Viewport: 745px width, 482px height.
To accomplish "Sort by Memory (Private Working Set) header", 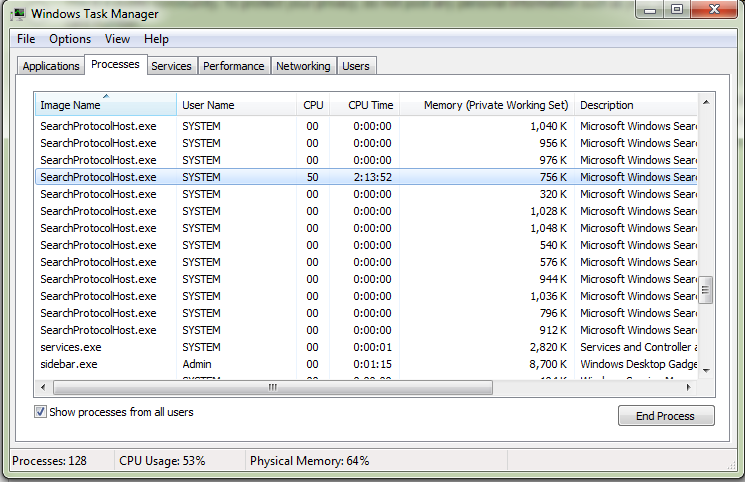I will (487, 105).
